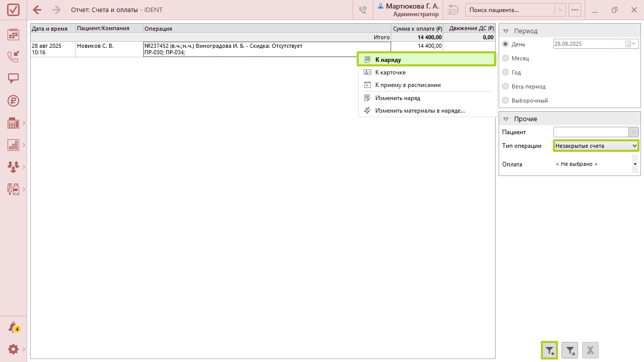Click the return-to-patient icon beside search
The image size is (644, 362).
point(453,10)
